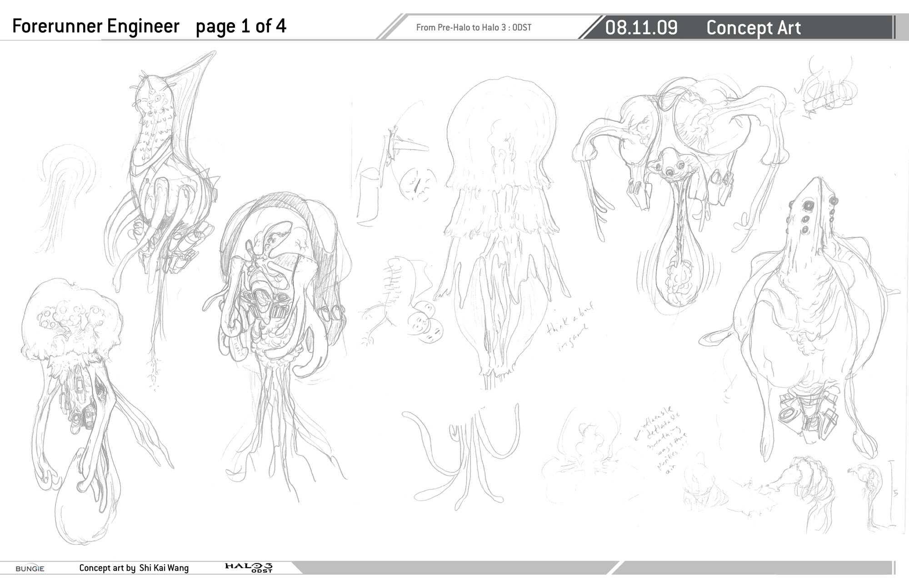Click the cluster of three smiley faces
The width and height of the screenshot is (909, 588).
425,323
